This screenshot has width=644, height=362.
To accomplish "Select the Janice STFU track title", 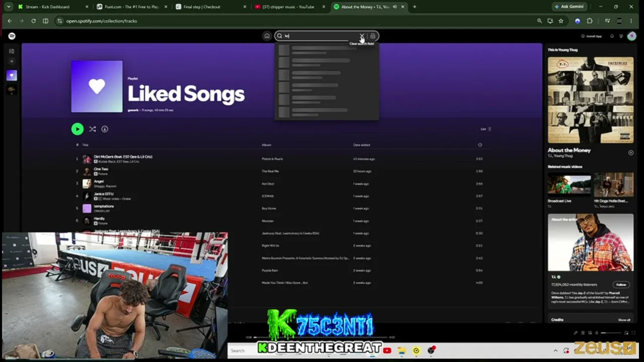I will [104, 194].
